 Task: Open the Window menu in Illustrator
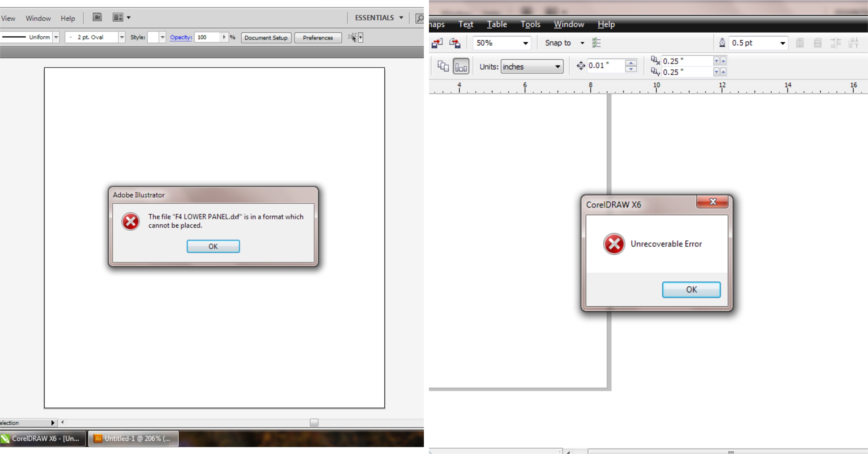point(38,18)
